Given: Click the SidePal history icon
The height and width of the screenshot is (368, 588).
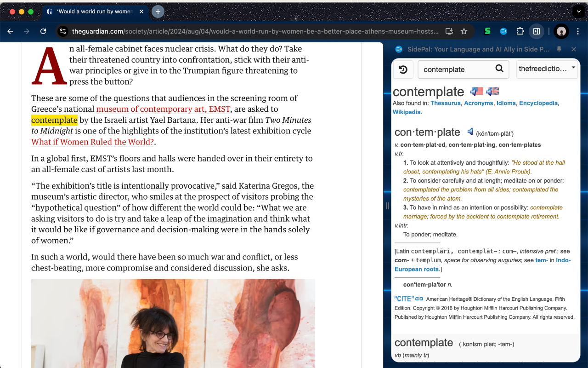Looking at the screenshot, I should click(x=403, y=69).
